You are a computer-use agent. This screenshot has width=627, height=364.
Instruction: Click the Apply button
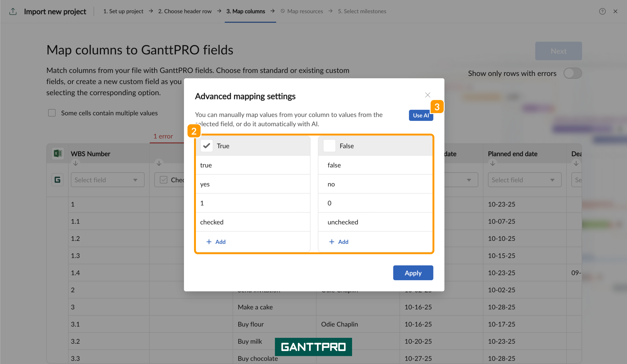(x=413, y=273)
